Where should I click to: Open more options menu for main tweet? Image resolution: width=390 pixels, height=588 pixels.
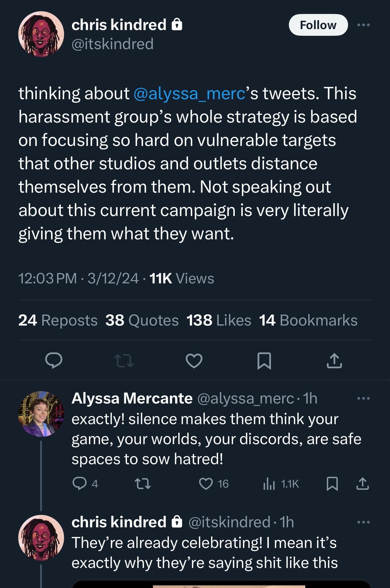[363, 25]
